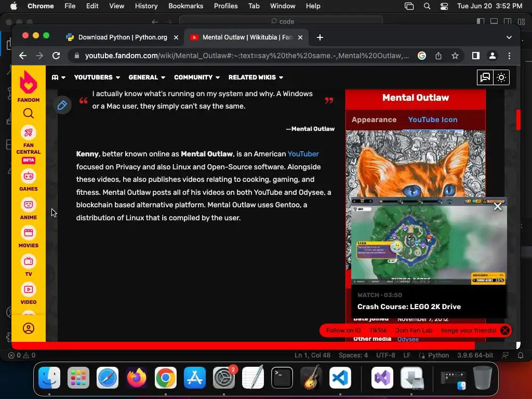
Task: Click Join Fan Lab link
Action: pyautogui.click(x=414, y=330)
